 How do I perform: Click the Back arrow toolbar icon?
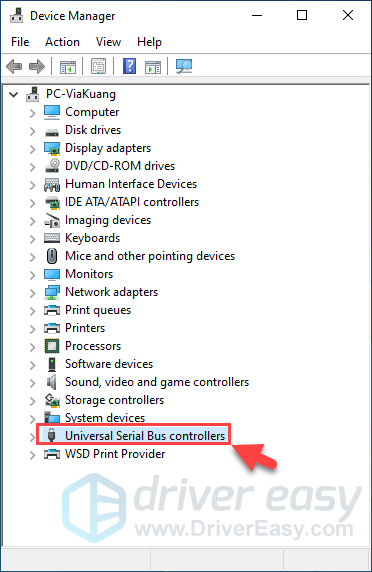coord(14,67)
